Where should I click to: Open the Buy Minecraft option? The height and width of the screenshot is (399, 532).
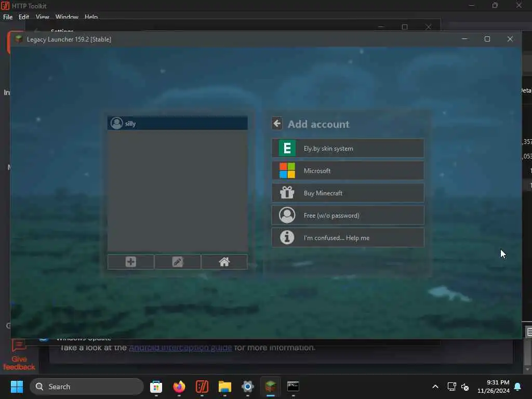348,193
